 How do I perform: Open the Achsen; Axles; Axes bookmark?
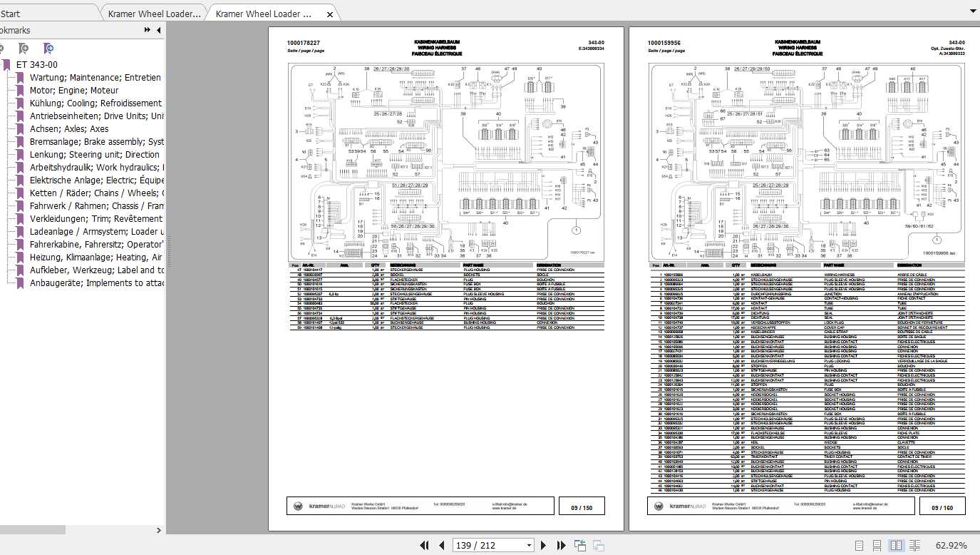[69, 128]
